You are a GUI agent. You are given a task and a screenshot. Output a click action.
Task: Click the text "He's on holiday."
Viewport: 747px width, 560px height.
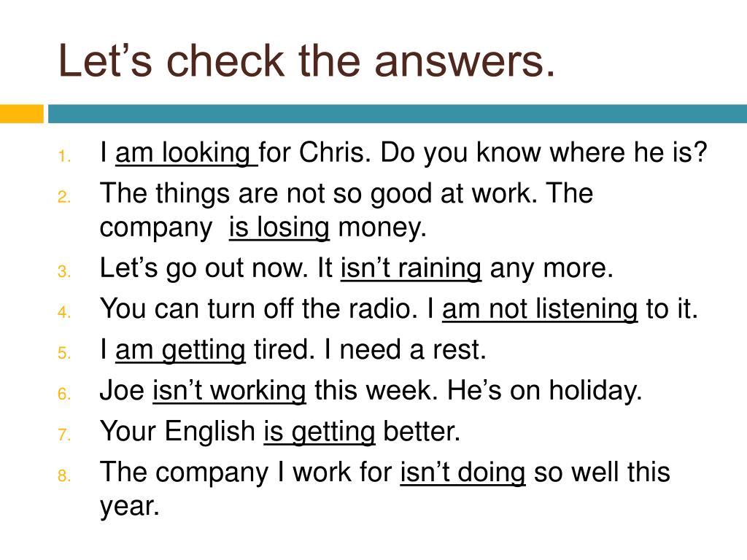pos(544,391)
